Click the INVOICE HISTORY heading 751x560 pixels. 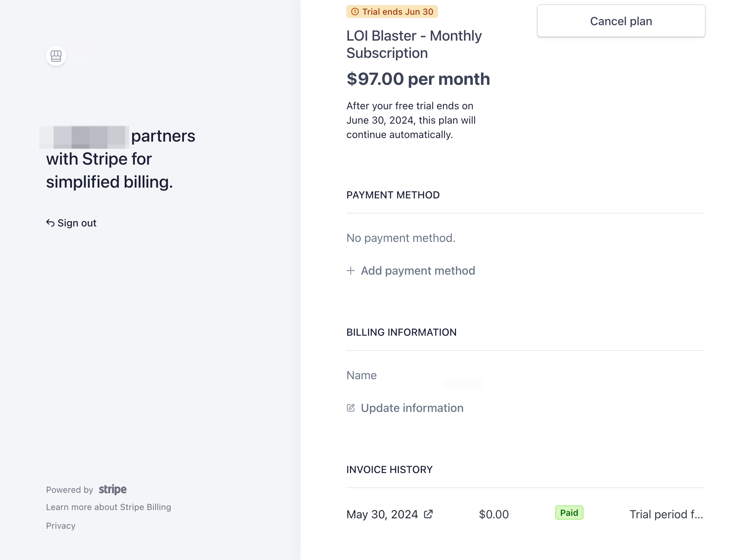[x=390, y=470]
